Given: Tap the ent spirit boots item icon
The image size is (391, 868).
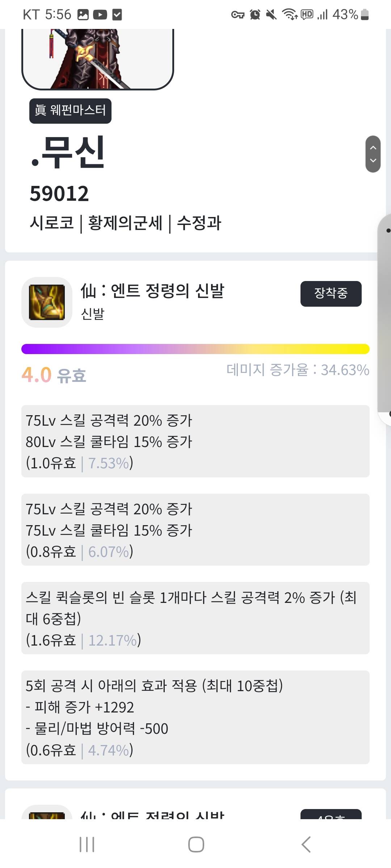Looking at the screenshot, I should pyautogui.click(x=47, y=302).
